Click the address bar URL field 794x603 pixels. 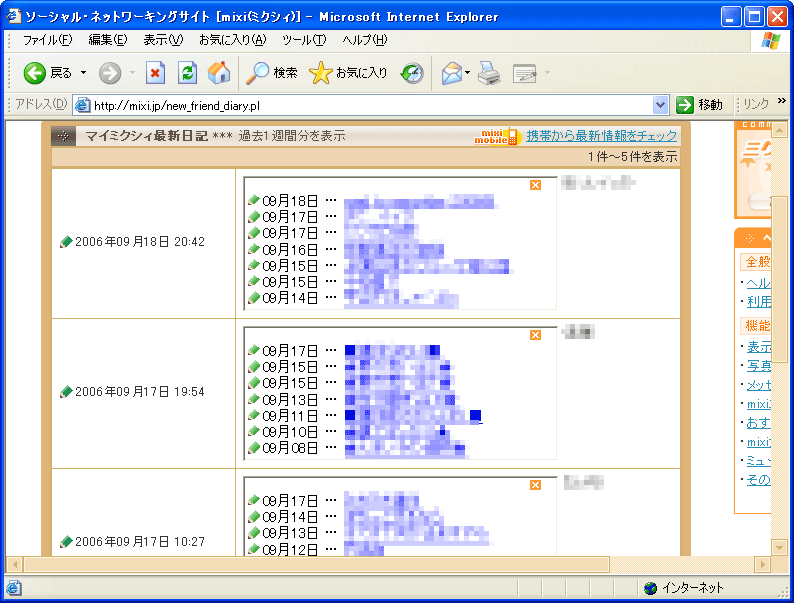371,105
